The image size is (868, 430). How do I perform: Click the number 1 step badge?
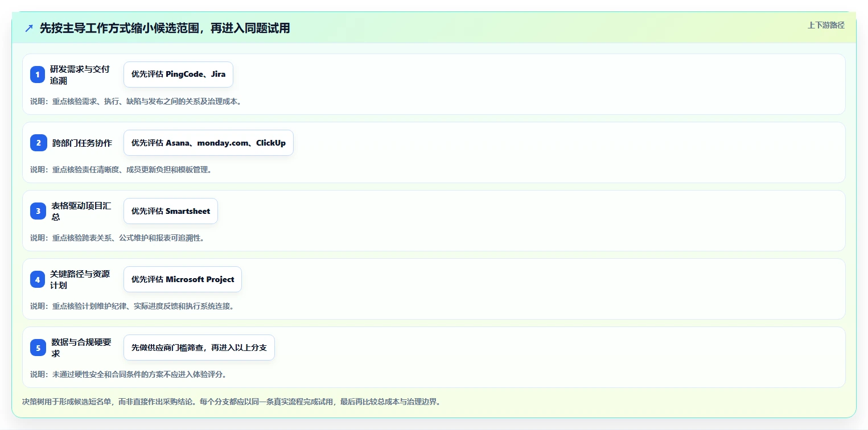click(x=38, y=75)
